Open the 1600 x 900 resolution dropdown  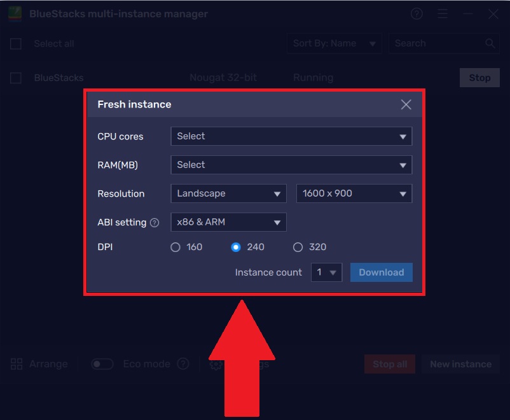point(354,193)
